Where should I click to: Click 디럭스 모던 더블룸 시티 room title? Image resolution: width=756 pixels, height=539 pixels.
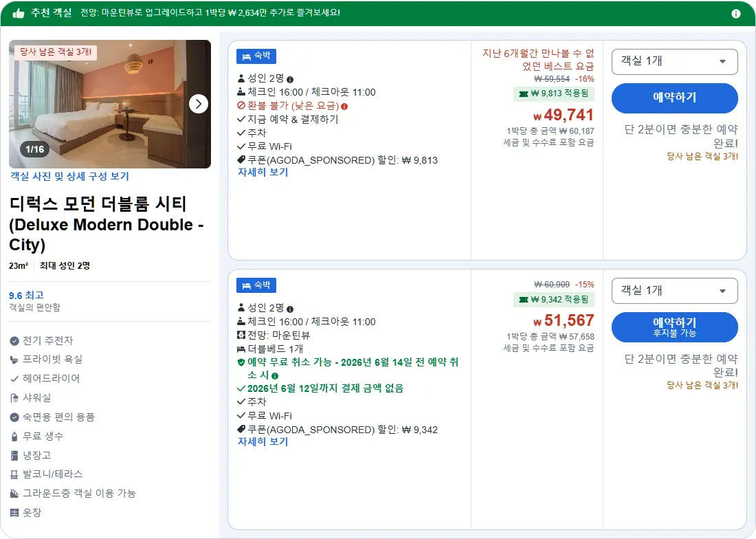pos(107,223)
